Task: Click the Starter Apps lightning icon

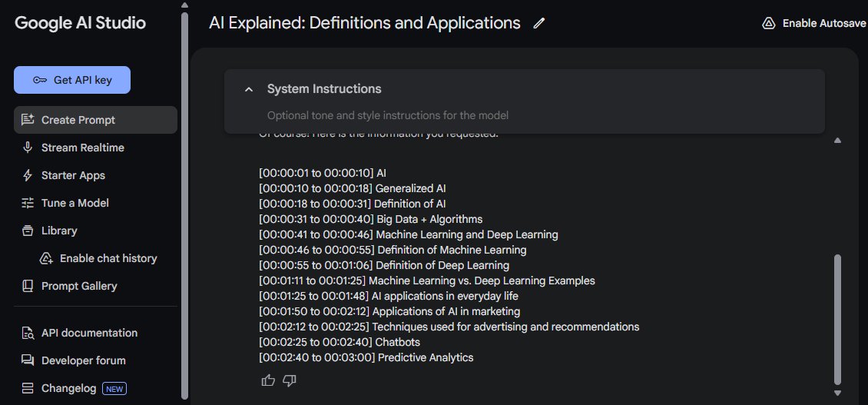Action: tap(27, 175)
